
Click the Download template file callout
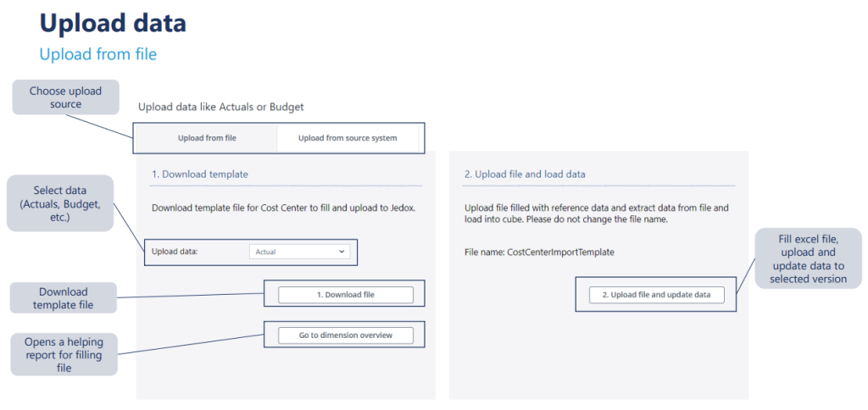click(x=63, y=297)
